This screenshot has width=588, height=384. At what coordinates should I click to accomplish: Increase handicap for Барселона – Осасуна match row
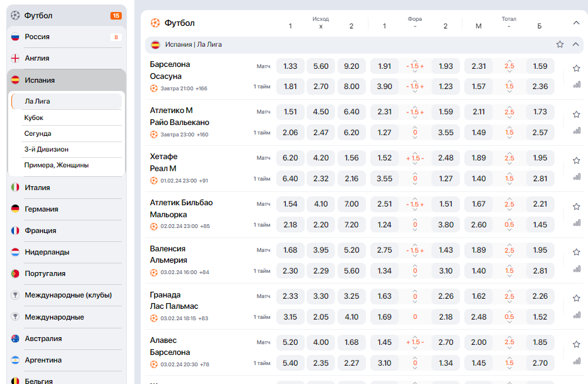[415, 61]
